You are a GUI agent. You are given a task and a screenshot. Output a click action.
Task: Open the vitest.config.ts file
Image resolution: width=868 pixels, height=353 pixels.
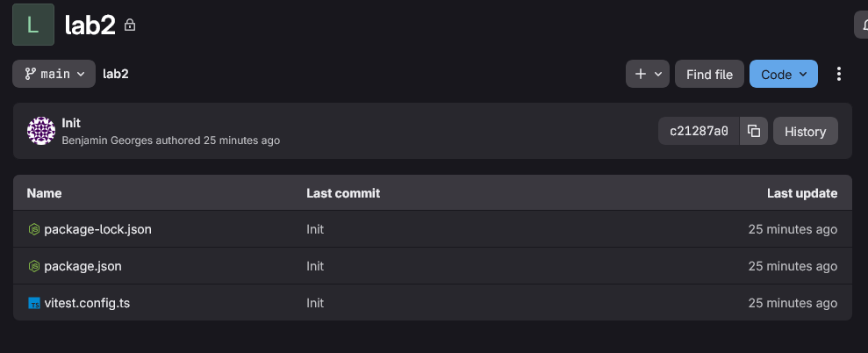pos(87,303)
